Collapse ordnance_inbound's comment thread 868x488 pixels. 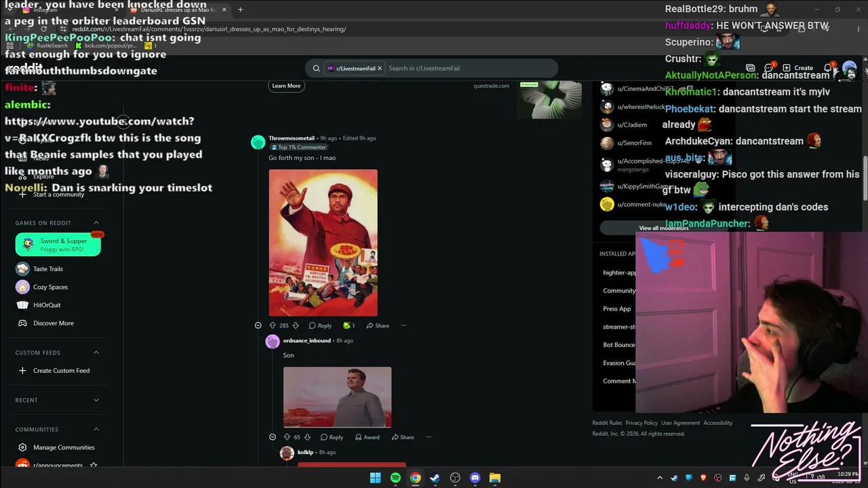(x=272, y=437)
